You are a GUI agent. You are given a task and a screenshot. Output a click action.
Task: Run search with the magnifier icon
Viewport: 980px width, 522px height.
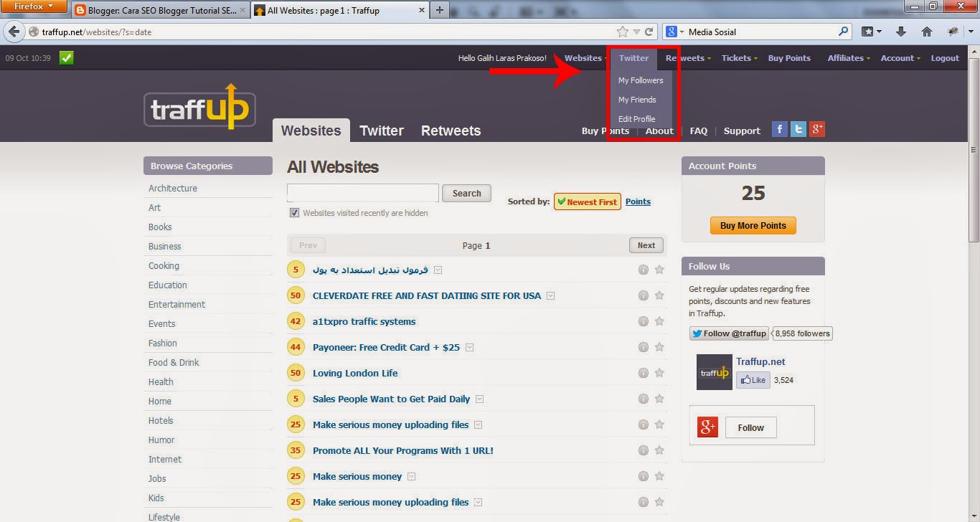coord(844,32)
